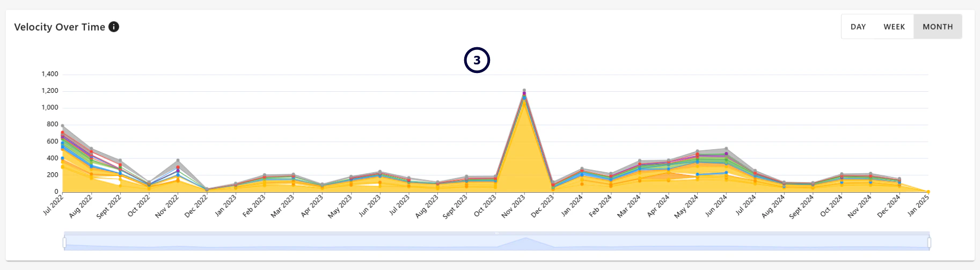Click the Feb 2024 x-axis label
Image resolution: width=980 pixels, height=270 pixels.
(x=601, y=206)
